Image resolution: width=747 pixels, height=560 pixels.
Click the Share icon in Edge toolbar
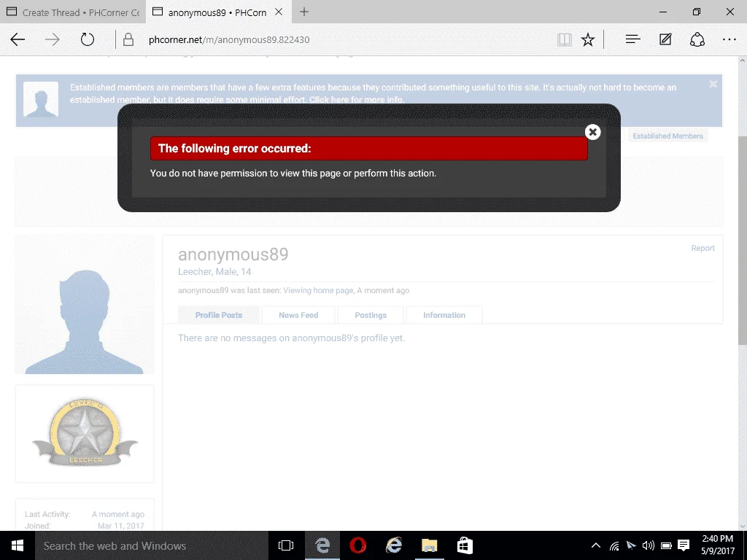click(697, 39)
